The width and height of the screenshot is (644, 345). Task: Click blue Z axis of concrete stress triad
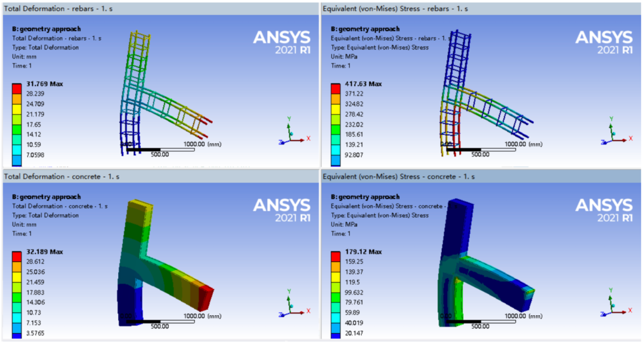tap(605, 314)
